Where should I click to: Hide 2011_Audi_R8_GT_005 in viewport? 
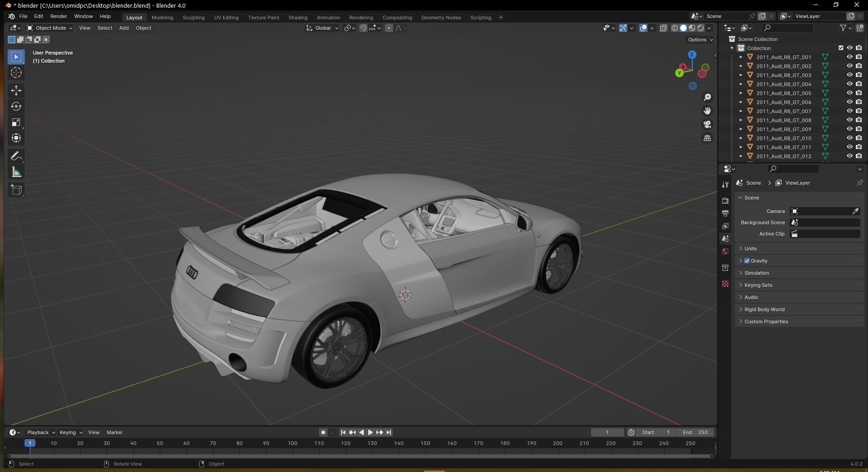tap(850, 93)
